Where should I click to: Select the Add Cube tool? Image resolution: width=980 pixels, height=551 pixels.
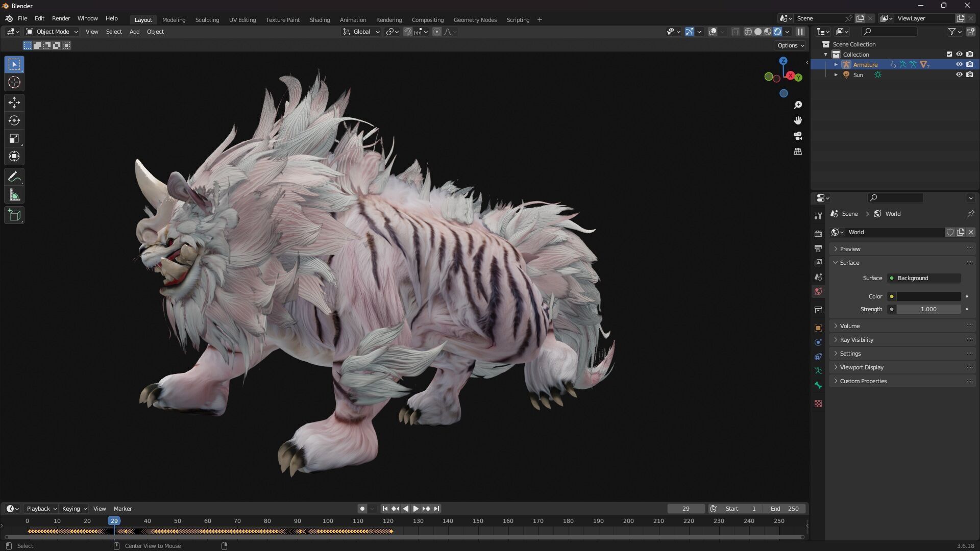[x=14, y=215]
